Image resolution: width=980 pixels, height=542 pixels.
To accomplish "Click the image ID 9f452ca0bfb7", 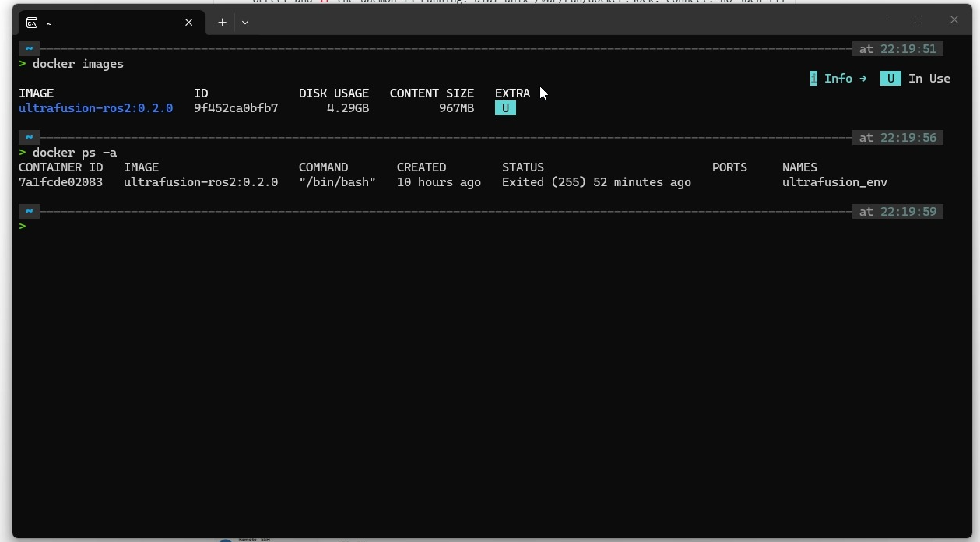I will click(x=236, y=108).
